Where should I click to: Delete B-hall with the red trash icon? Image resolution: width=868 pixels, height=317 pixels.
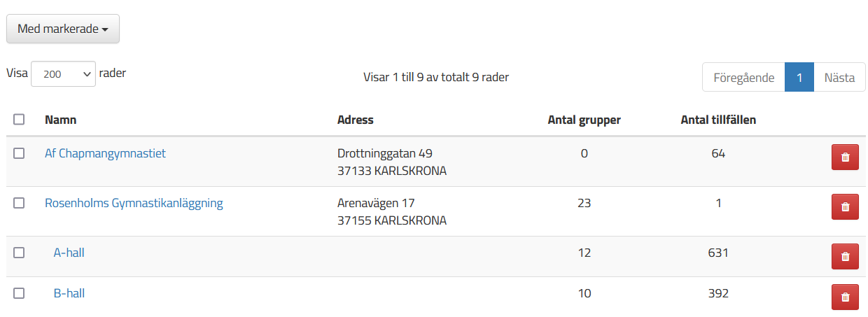(x=845, y=297)
